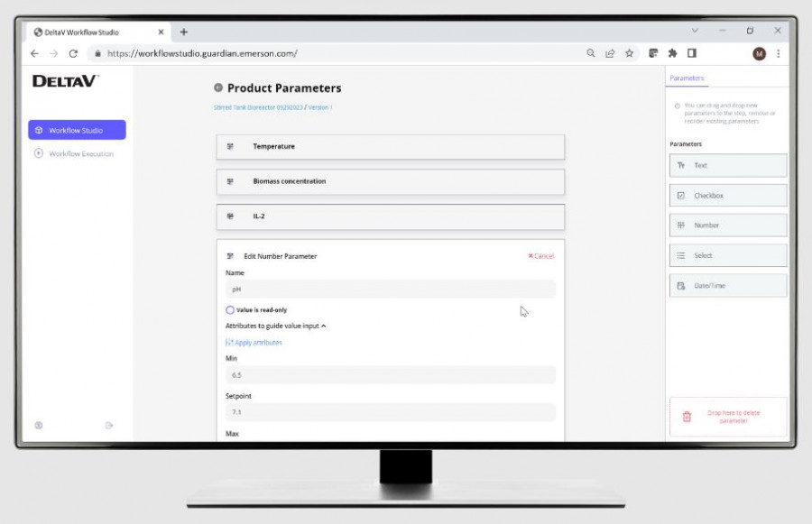Toggle the browser side panel icon
Screen dimensions: 812x524
click(692, 53)
